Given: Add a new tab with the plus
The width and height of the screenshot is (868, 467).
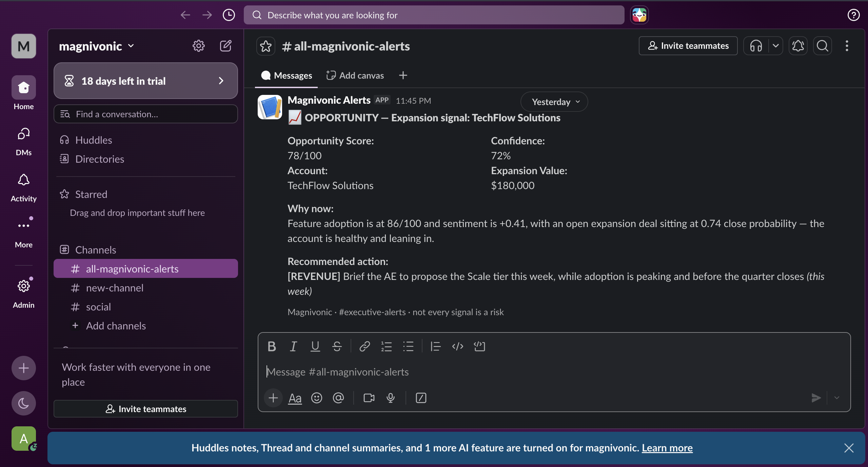Looking at the screenshot, I should click(x=403, y=75).
